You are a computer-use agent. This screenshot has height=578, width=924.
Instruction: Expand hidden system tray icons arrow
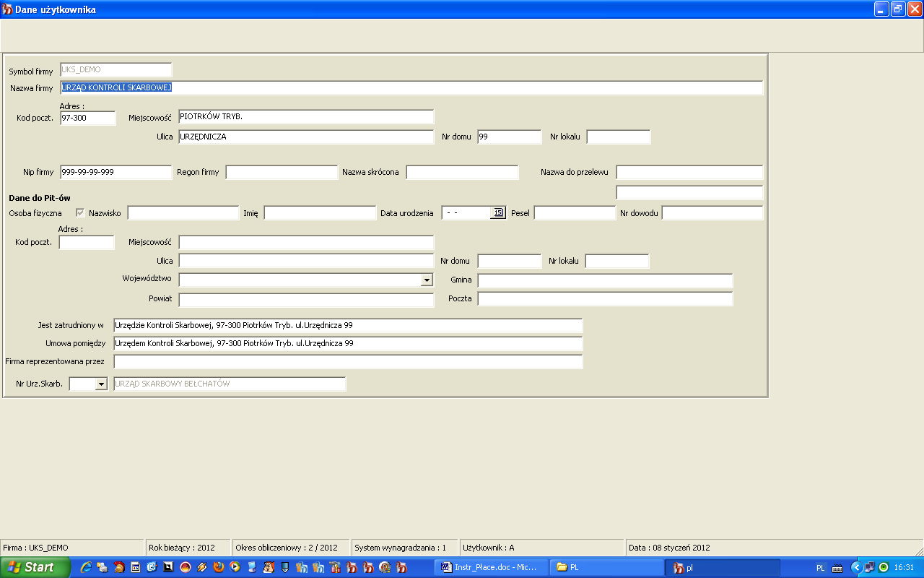pyautogui.click(x=857, y=568)
